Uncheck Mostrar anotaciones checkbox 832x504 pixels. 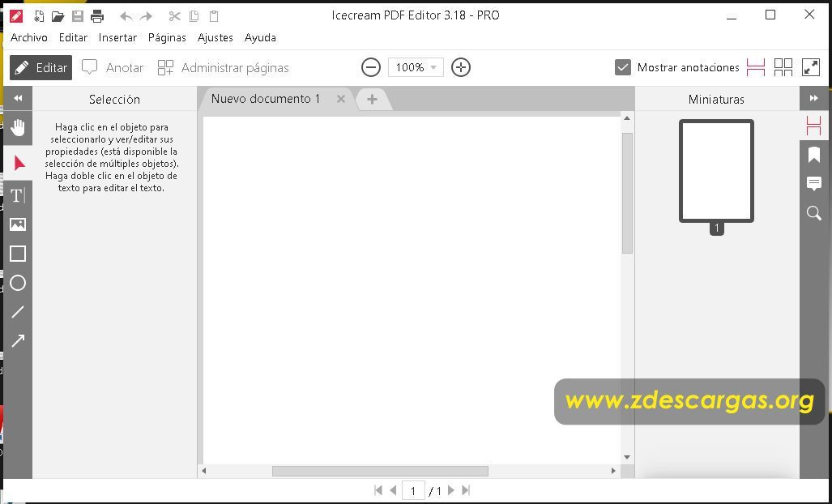623,67
